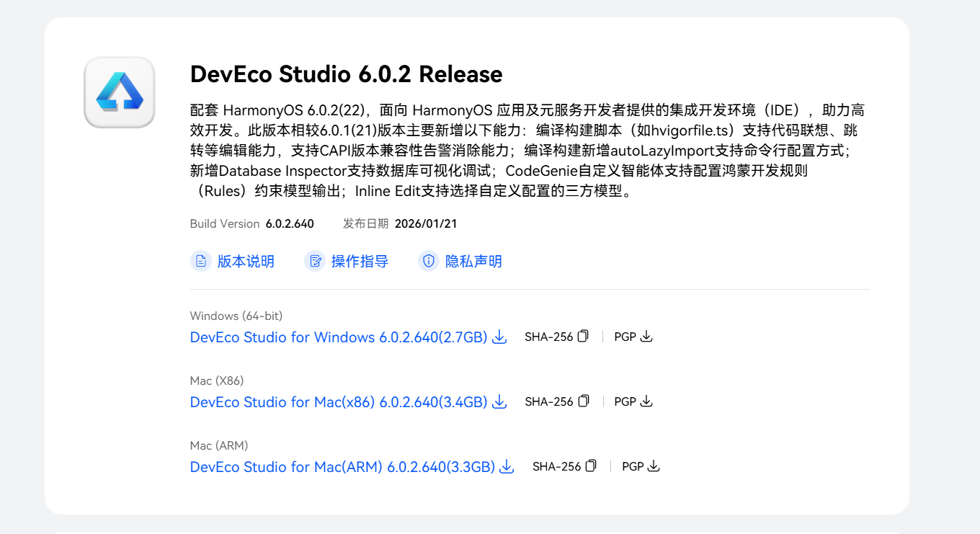The height and width of the screenshot is (534, 980).
Task: Open the 操作指导 guide link
Action: tap(360, 262)
